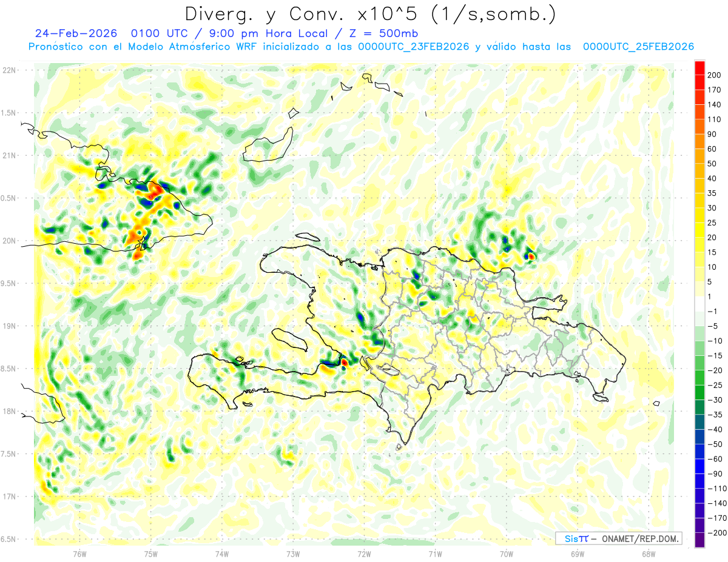
Task: Click the '68W' longitude label
Action: pyautogui.click(x=649, y=554)
